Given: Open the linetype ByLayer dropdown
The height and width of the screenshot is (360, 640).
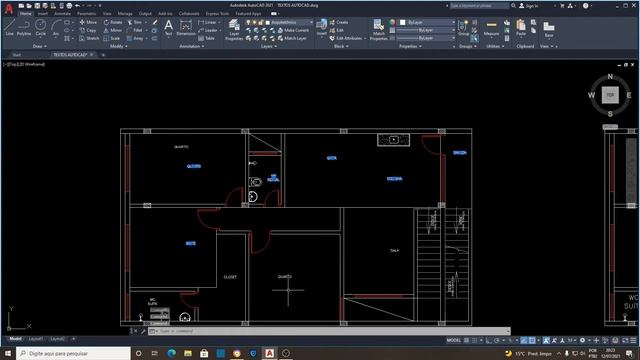Looking at the screenshot, I should pyautogui.click(x=426, y=38).
